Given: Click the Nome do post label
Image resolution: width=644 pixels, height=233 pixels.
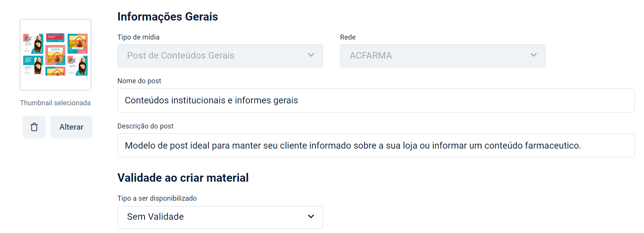Looking at the screenshot, I should (139, 81).
